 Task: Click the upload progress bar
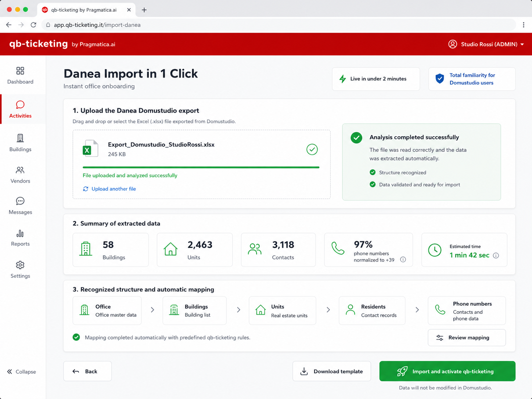[201, 167]
